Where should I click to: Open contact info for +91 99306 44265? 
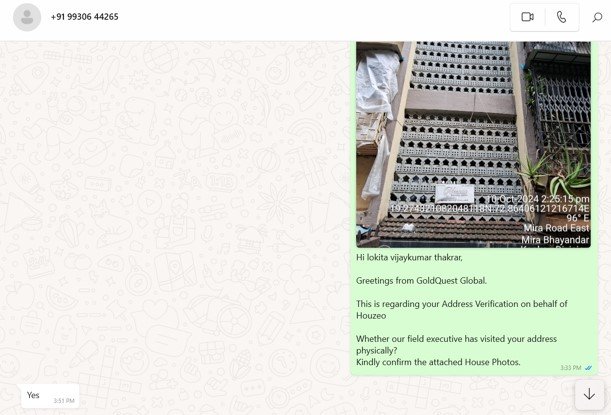(85, 17)
